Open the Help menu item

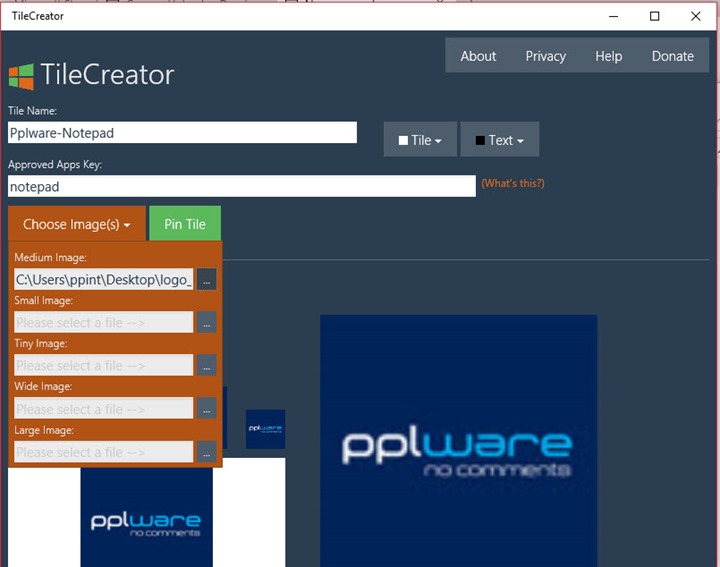tap(608, 56)
